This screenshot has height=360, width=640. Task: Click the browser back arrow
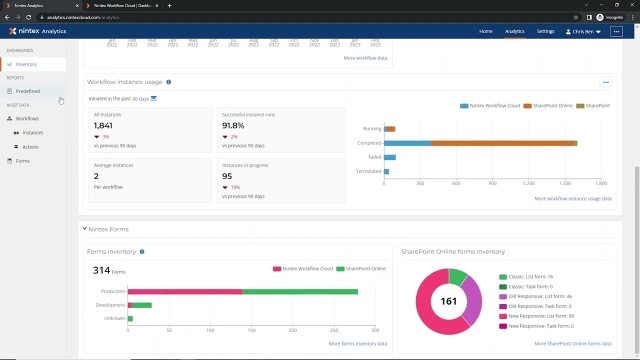(7, 17)
